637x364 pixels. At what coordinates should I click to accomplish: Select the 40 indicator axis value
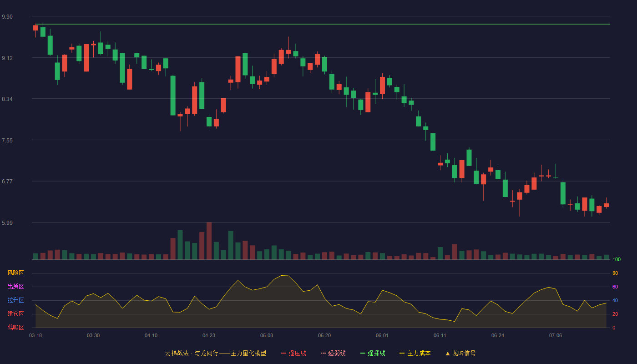[615, 301]
